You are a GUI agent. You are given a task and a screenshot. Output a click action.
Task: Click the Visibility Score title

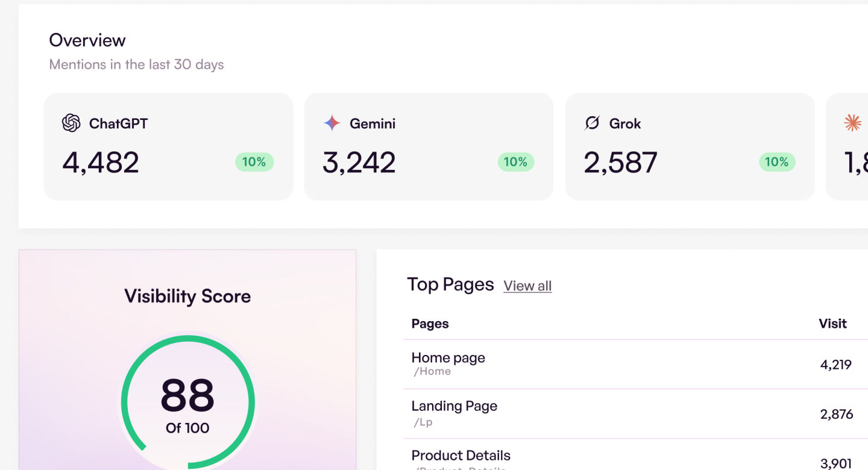pos(187,296)
